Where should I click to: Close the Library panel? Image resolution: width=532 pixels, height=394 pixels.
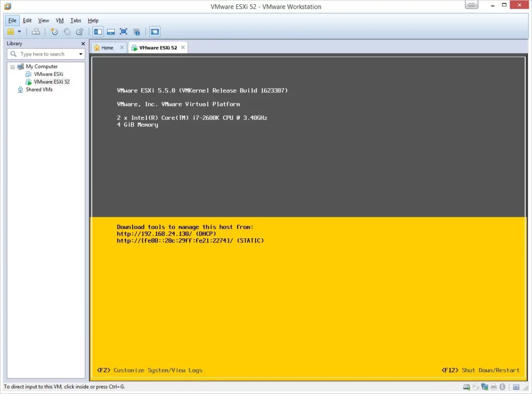[x=83, y=44]
